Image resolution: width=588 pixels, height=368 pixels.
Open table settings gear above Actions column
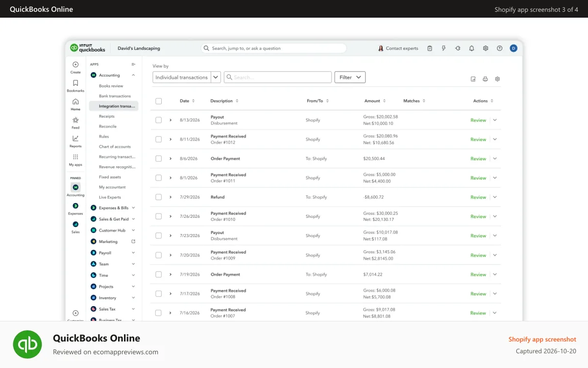pyautogui.click(x=497, y=79)
